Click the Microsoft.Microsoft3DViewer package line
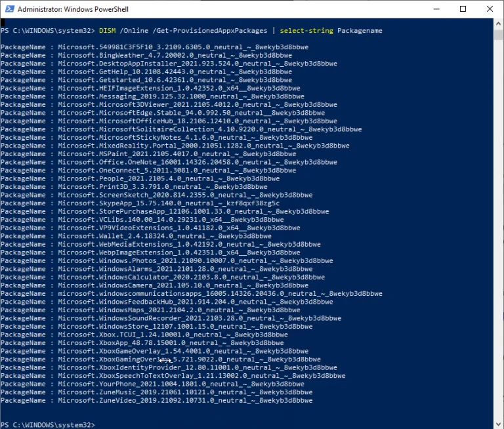Image resolution: width=504 pixels, height=429 pixels. click(x=169, y=105)
